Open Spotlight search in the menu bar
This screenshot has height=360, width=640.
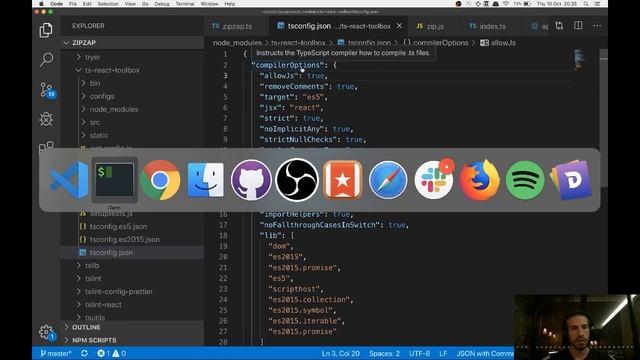(x=586, y=4)
